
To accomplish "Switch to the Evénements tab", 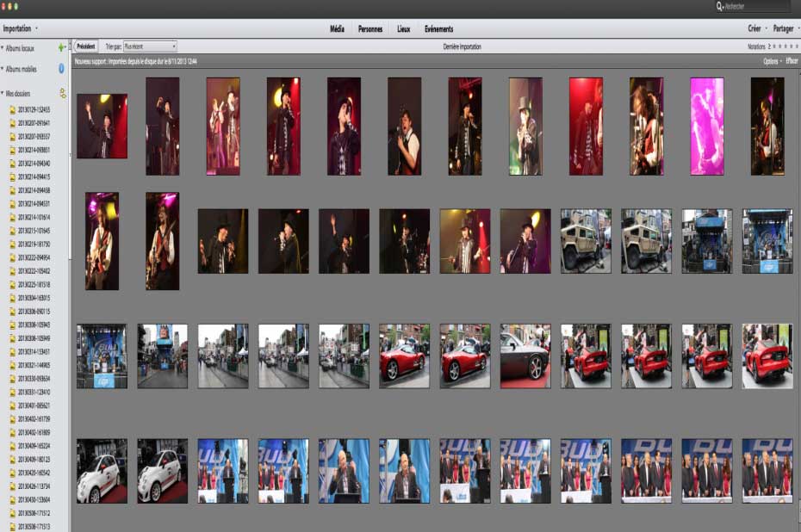I will 438,29.
